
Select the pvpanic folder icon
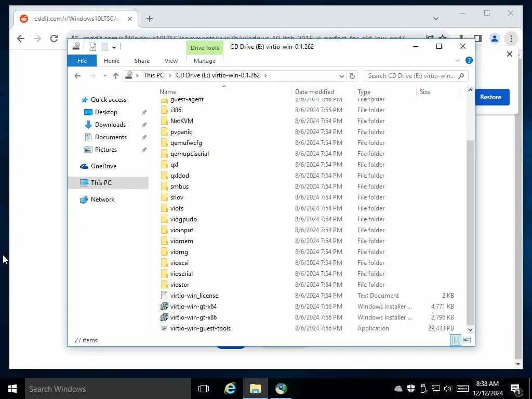tap(164, 131)
